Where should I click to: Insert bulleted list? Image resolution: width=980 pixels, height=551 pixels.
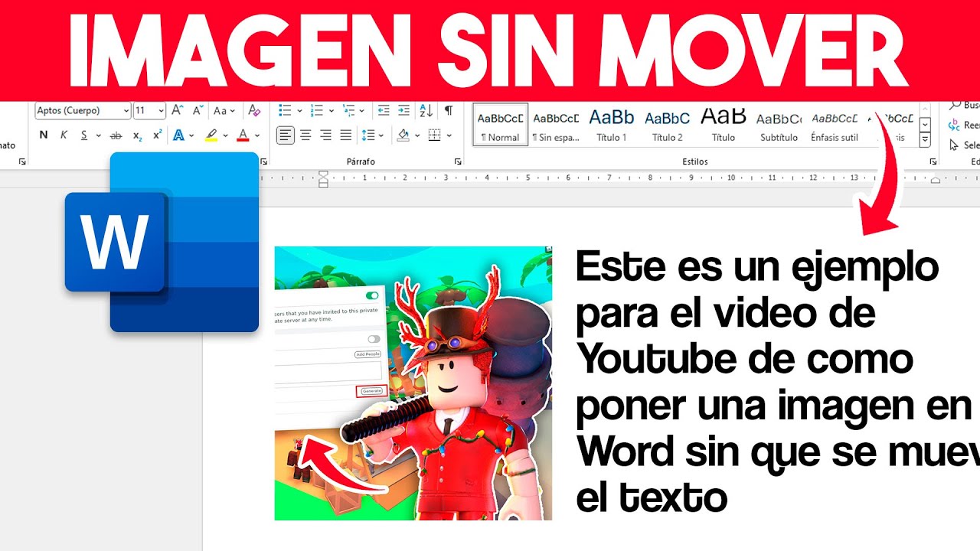[285, 111]
